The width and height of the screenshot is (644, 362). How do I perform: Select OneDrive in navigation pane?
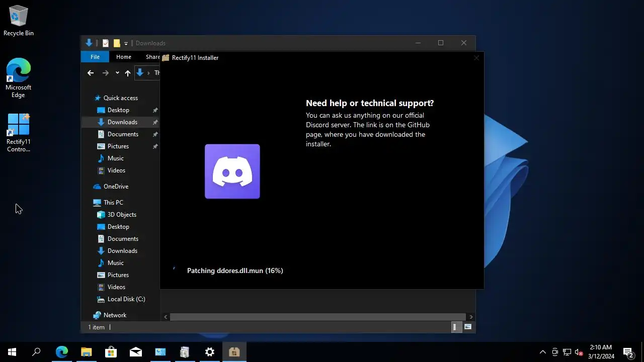point(116,187)
